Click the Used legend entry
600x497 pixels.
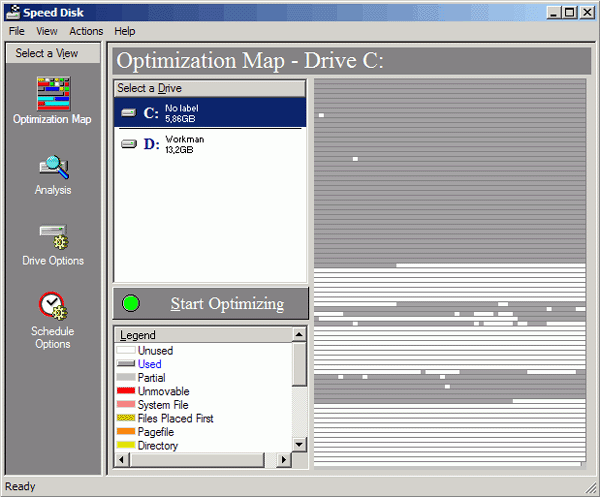click(149, 365)
